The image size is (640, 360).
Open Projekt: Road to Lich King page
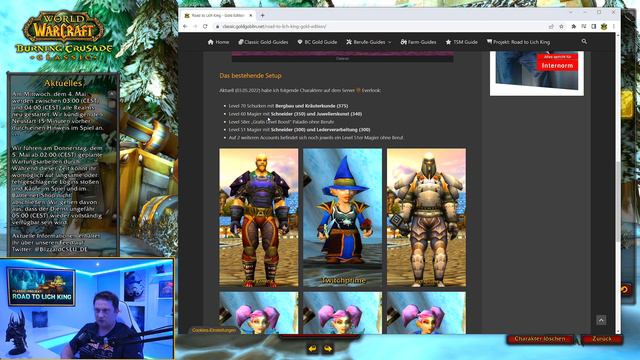click(x=518, y=42)
